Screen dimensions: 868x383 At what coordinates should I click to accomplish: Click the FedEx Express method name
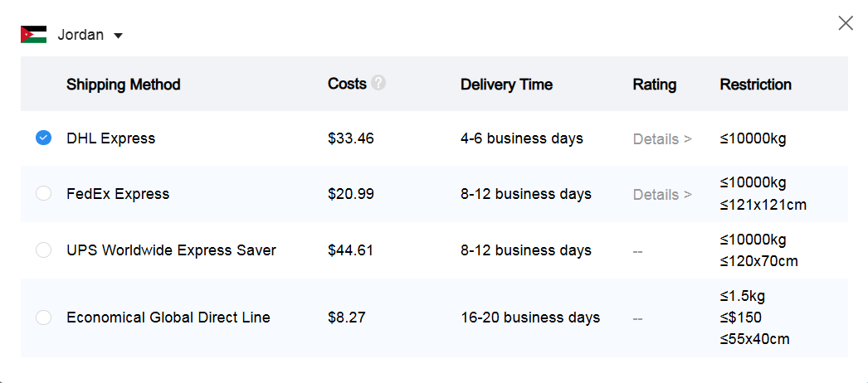pos(118,194)
